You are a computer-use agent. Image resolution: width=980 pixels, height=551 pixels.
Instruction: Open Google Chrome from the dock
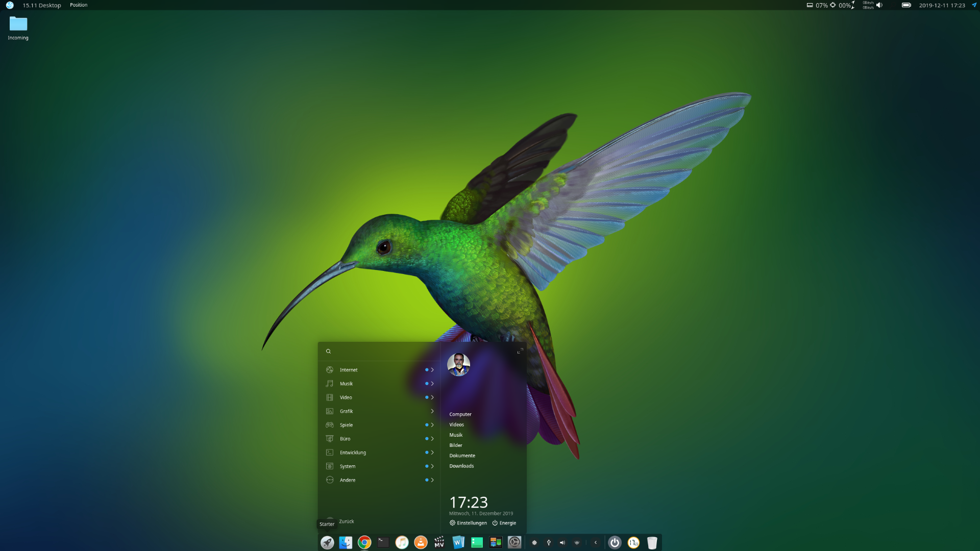364,542
